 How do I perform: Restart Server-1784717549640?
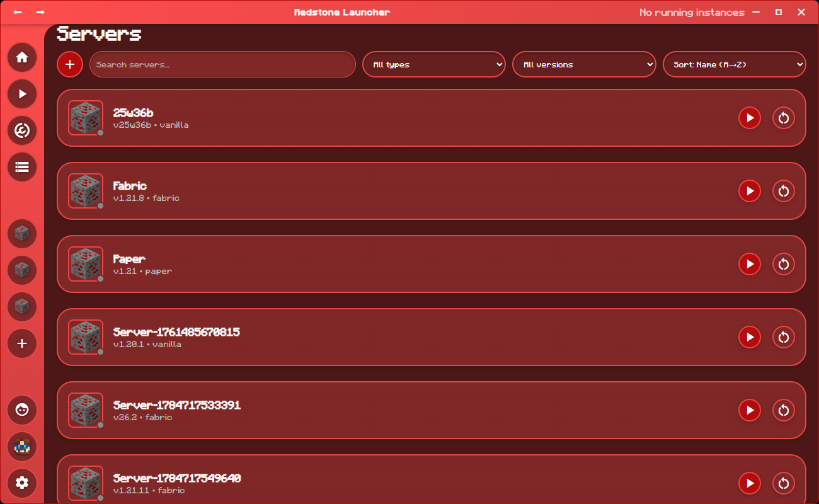[x=784, y=483]
